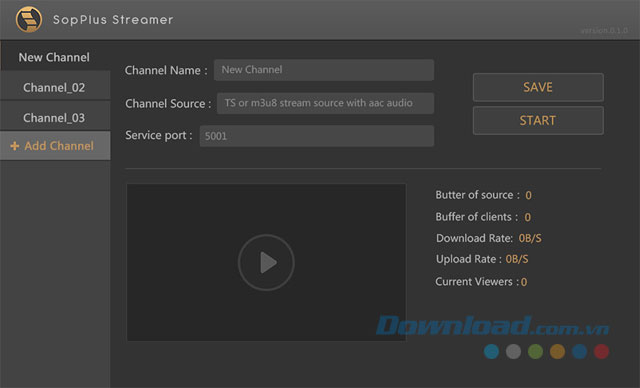
Task: Select the light blue theme color dot
Action: [491, 351]
